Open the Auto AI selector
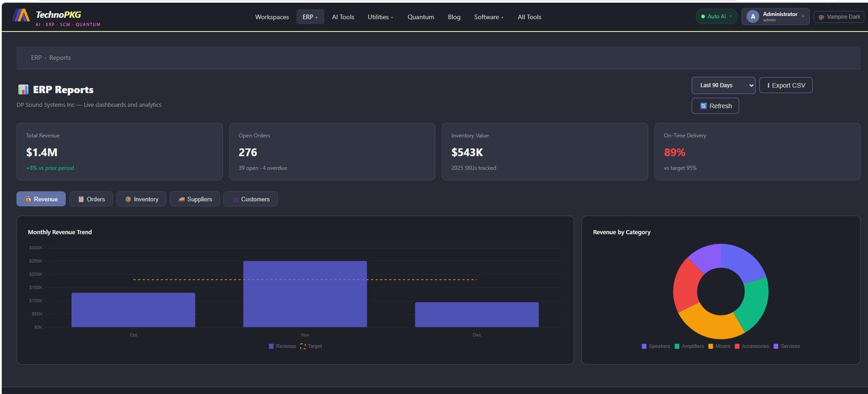Viewport: 868px width, 394px height. coord(716,17)
